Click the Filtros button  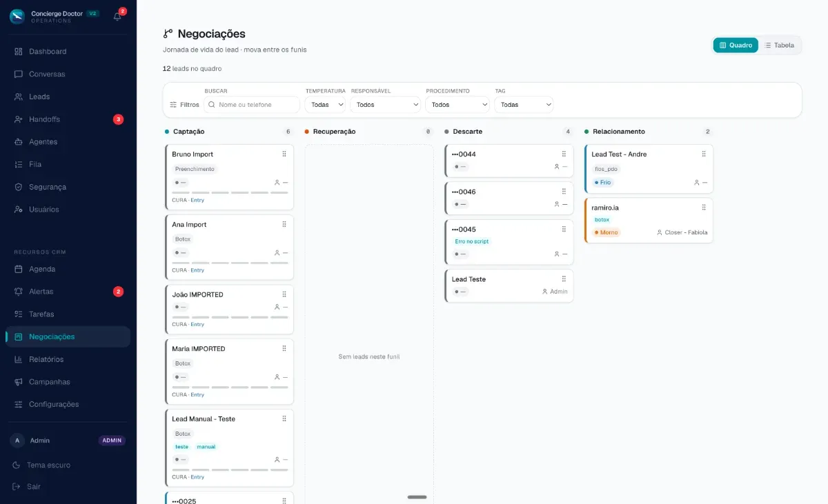(x=184, y=105)
